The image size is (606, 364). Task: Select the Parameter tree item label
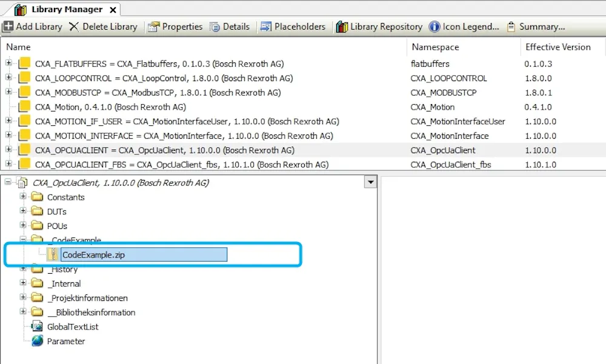pos(65,342)
